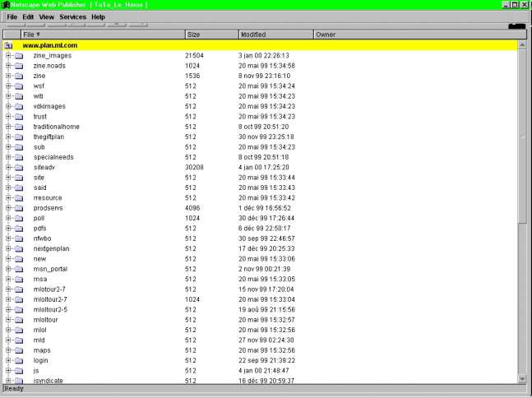Click the date 19 aoû 99 21:15:56
This screenshot has height=398, width=532.
pos(266,310)
